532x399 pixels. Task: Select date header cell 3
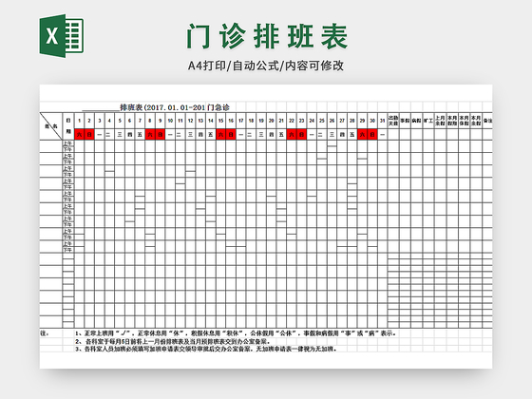point(100,121)
